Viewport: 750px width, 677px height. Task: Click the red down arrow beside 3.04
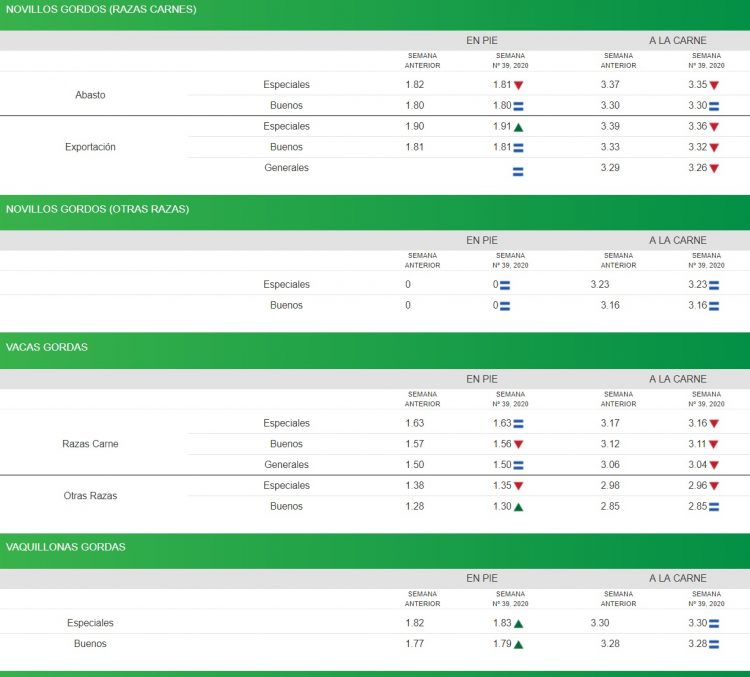pyautogui.click(x=714, y=465)
